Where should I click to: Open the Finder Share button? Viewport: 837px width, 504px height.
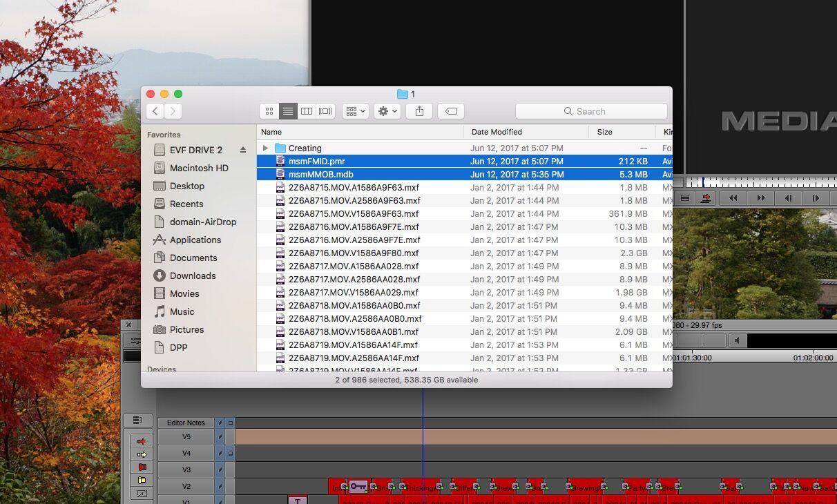click(419, 111)
